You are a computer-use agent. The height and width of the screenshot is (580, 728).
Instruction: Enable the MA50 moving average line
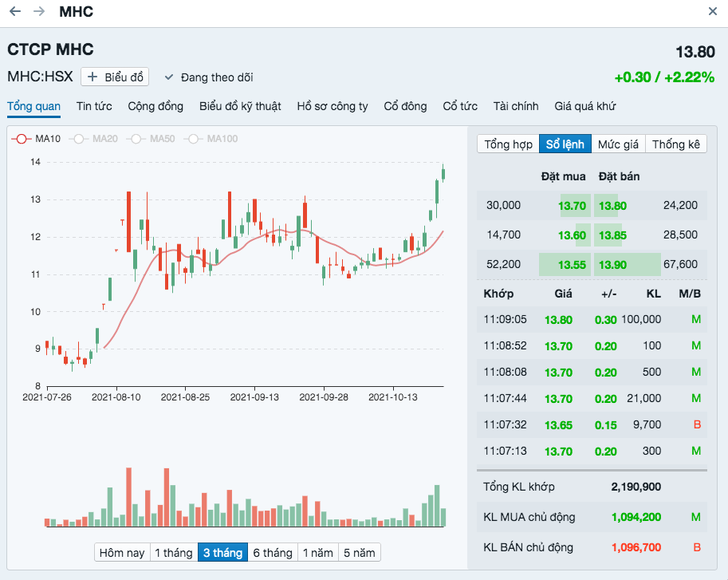(151, 139)
